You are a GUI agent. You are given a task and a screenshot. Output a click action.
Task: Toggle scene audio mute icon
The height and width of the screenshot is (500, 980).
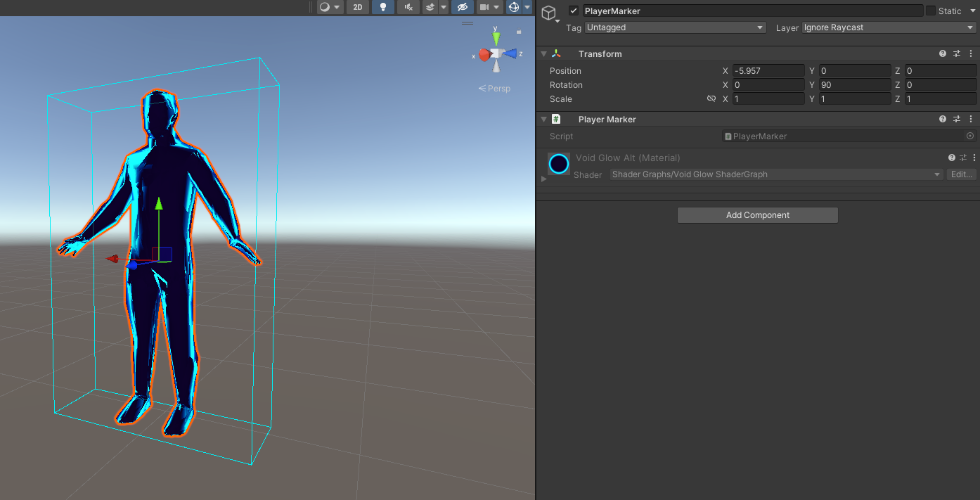[408, 7]
